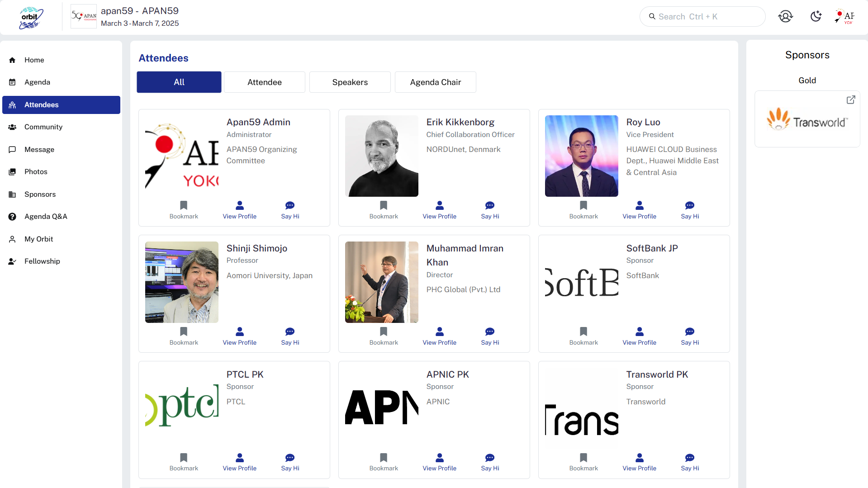Viewport: 868px width, 488px height.
Task: Switch to the Attendee filter tab
Action: coord(265,82)
